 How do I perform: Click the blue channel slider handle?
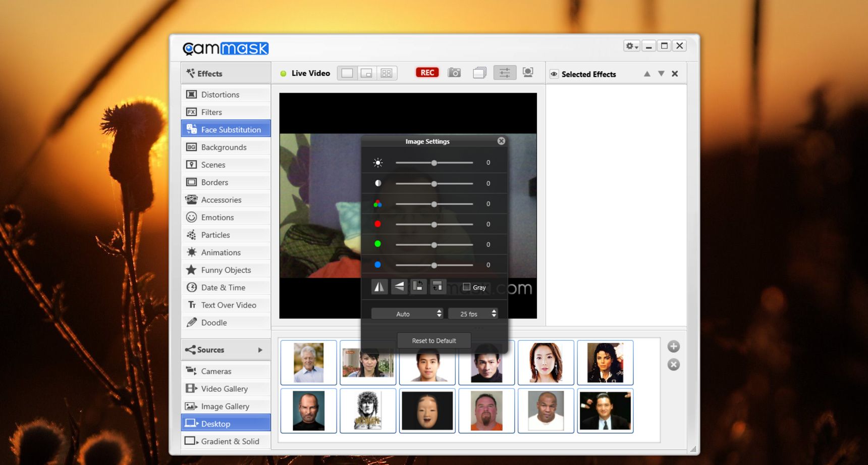pos(434,265)
